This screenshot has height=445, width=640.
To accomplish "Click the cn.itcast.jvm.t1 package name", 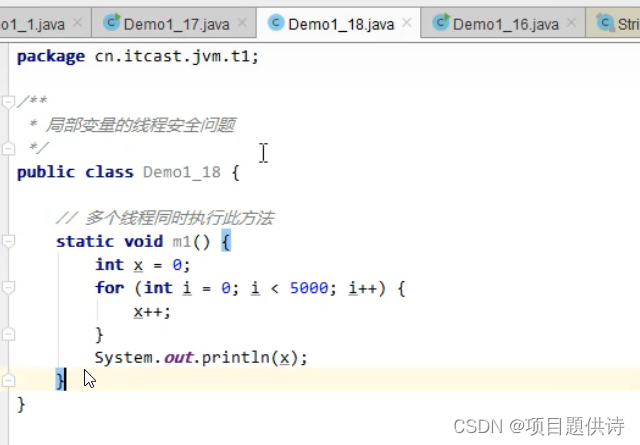I will pos(173,56).
